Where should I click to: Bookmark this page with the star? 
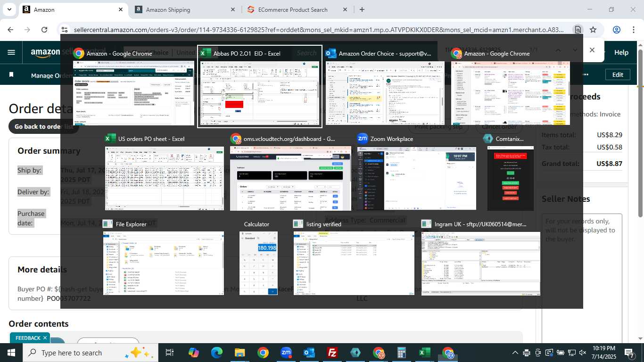click(593, 30)
